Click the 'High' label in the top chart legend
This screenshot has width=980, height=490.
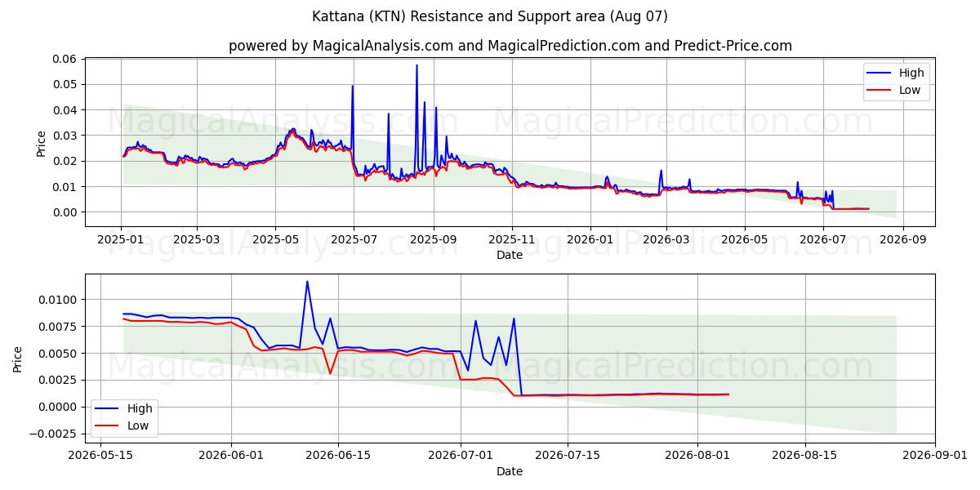coord(911,73)
